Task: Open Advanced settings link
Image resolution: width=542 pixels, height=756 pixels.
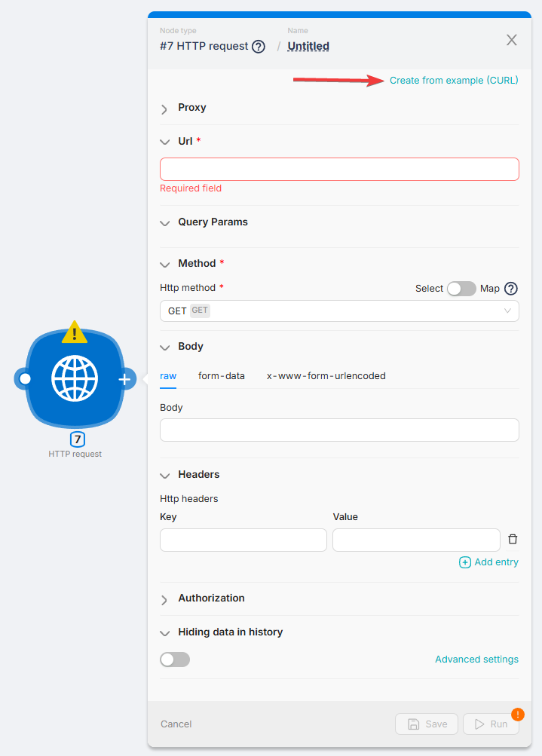Action: tap(476, 660)
